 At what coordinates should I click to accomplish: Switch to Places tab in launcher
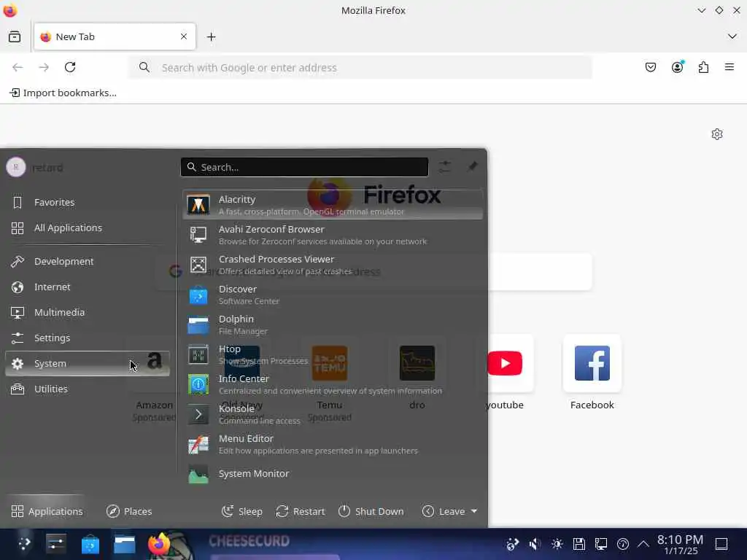point(129,511)
